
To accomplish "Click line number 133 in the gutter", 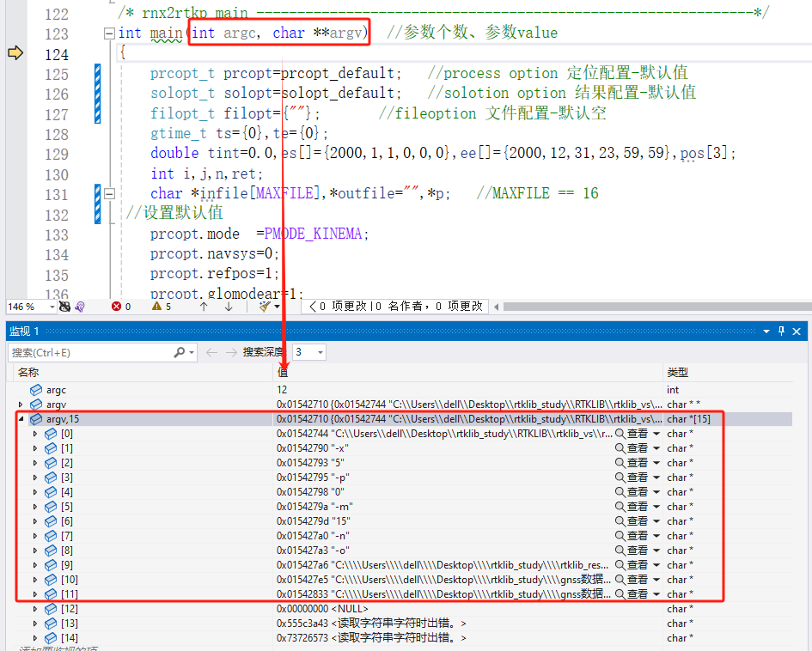I will pyautogui.click(x=57, y=235).
